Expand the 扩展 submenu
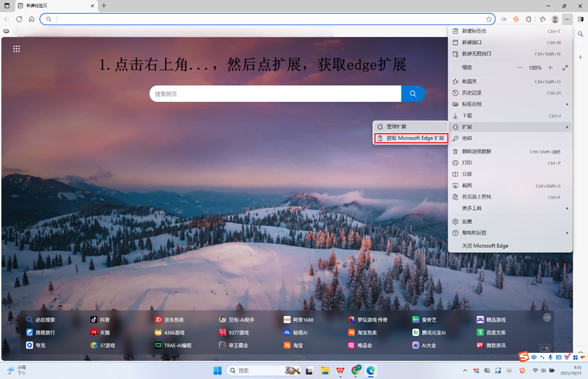This screenshot has height=379, width=588. coord(510,127)
